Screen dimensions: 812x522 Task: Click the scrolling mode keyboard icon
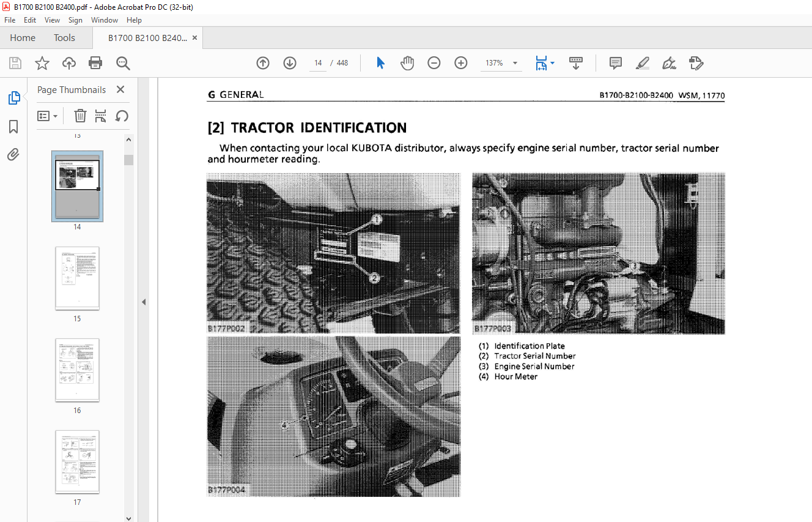(x=575, y=63)
